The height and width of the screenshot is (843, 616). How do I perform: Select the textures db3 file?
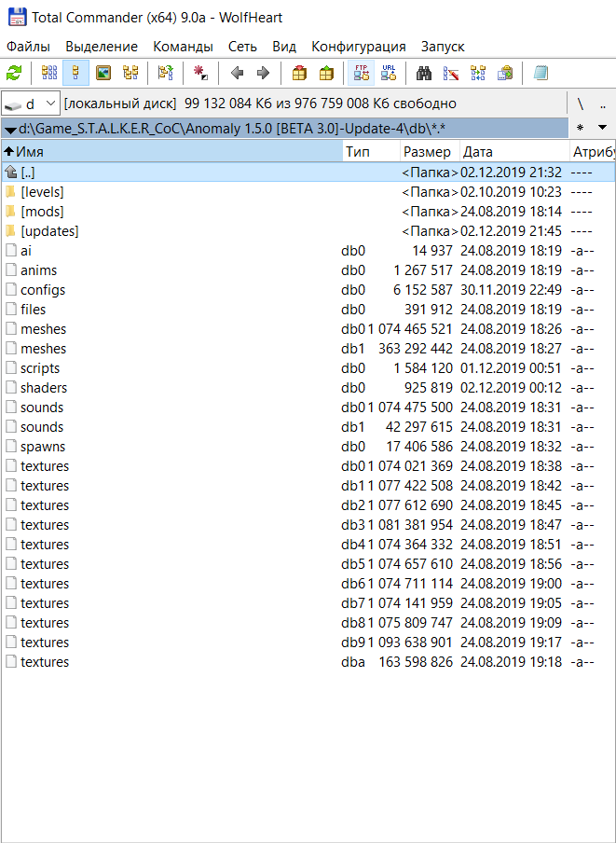click(308, 525)
